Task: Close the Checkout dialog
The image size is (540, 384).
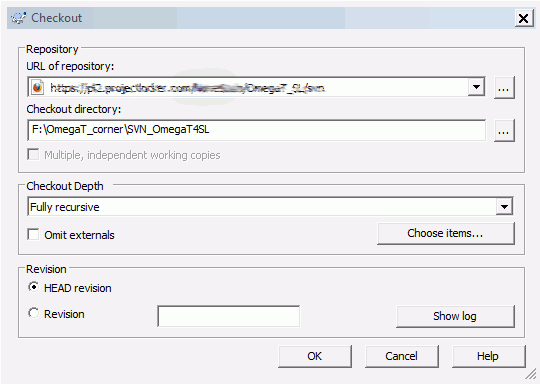Action: pyautogui.click(x=523, y=18)
